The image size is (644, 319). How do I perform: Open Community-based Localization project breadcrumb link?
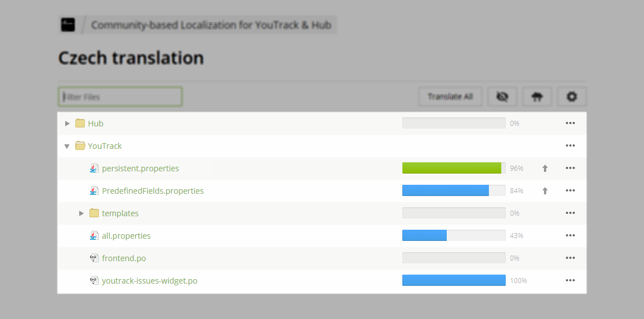[211, 25]
